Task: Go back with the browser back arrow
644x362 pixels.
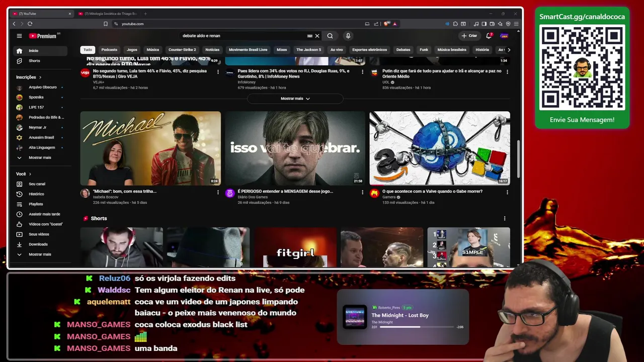Action: [14, 24]
